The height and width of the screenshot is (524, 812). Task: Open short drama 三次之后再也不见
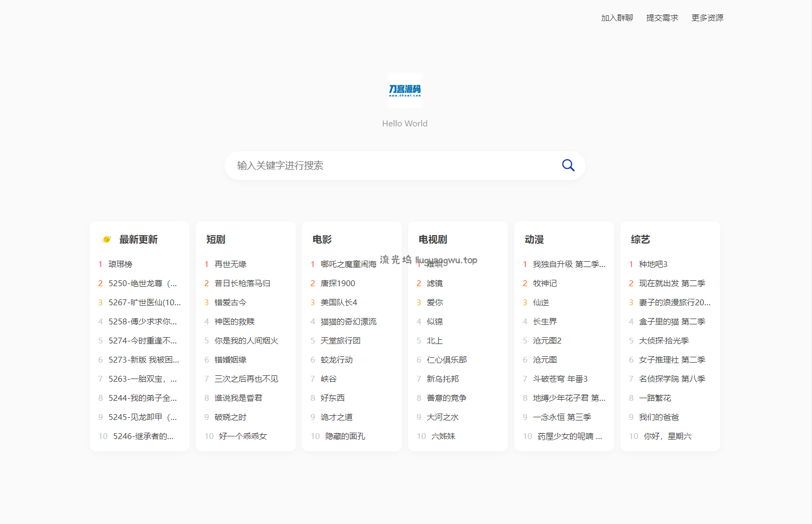pyautogui.click(x=246, y=379)
